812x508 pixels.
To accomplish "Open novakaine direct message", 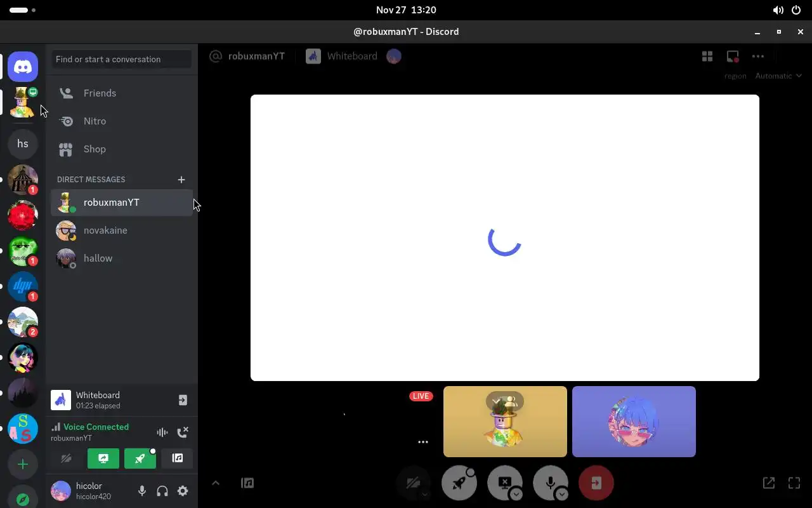I will point(122,230).
